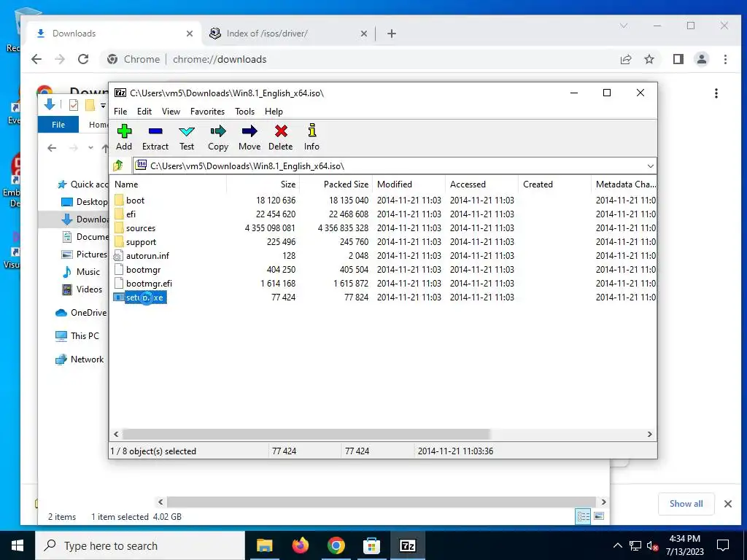
Task: Click the Windows taskbar search box
Action: [x=141, y=545]
